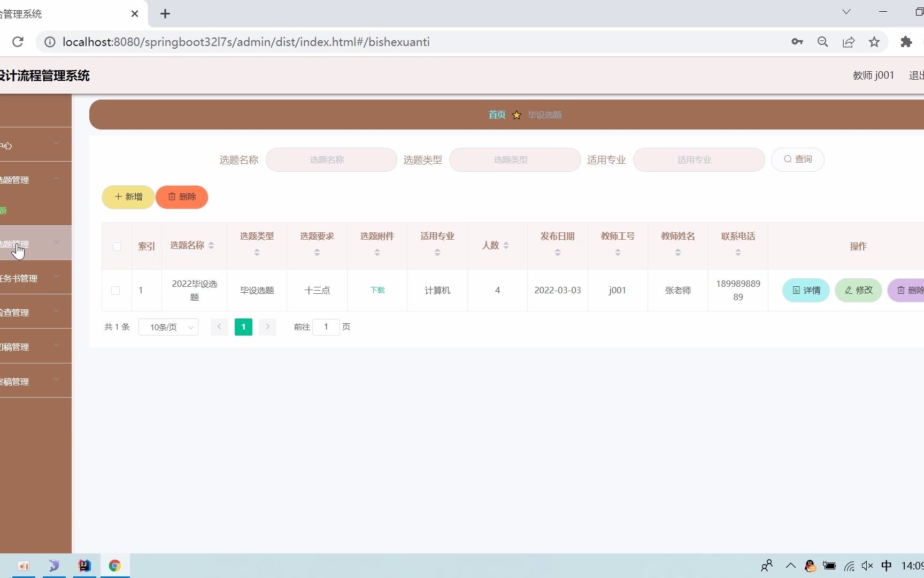924x578 pixels.
Task: Open MySQL Workbench from the taskbar
Action: [53, 566]
